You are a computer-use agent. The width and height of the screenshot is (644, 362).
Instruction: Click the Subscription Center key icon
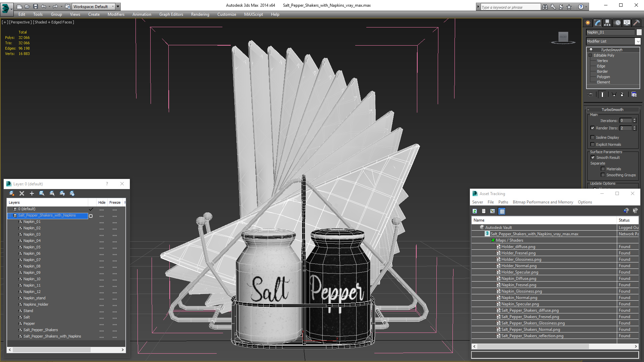[x=553, y=7]
